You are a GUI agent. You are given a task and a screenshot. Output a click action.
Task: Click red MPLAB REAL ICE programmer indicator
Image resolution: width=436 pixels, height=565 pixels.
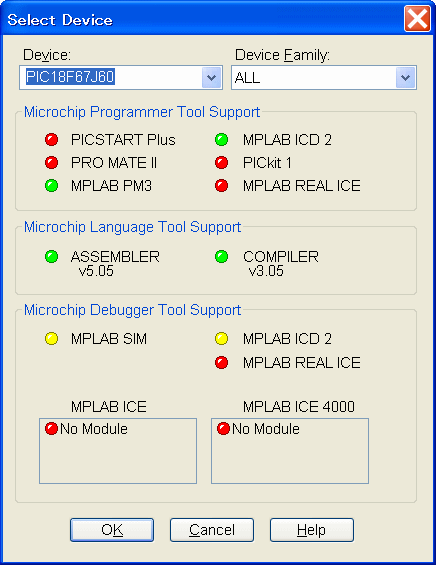pyautogui.click(x=221, y=186)
